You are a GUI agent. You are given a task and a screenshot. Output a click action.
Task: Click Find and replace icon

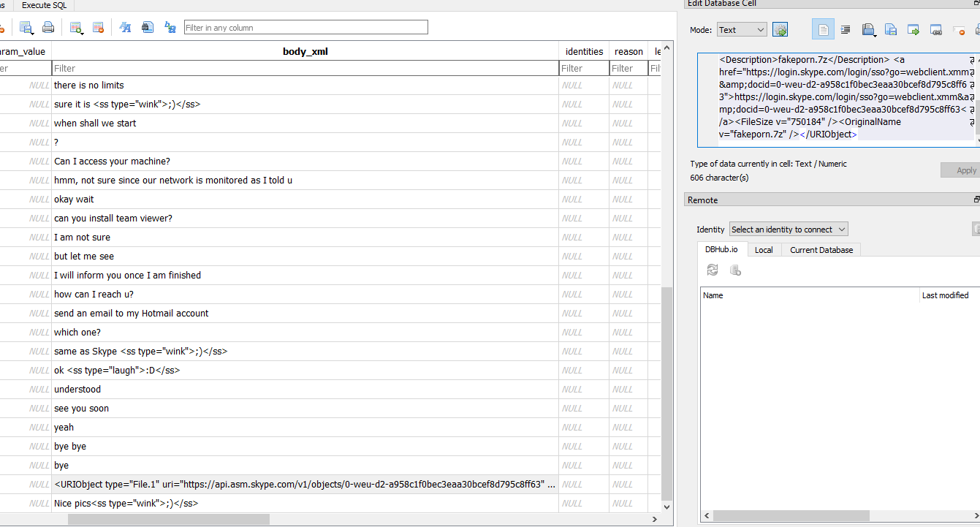coord(170,28)
